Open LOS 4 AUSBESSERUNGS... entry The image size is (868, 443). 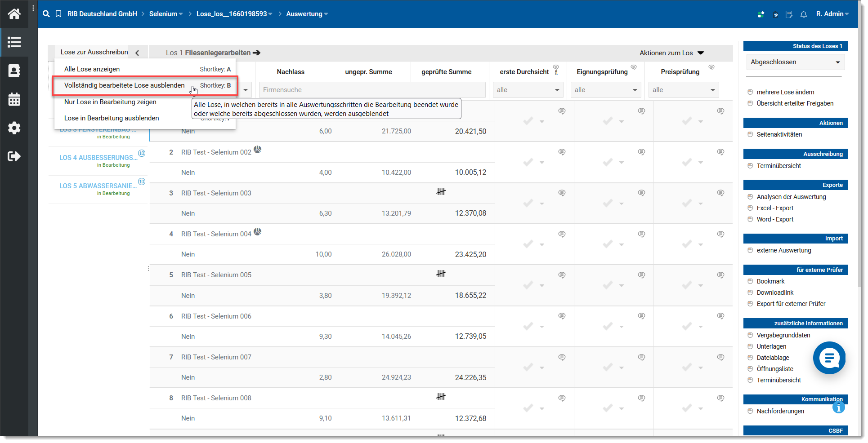98,158
